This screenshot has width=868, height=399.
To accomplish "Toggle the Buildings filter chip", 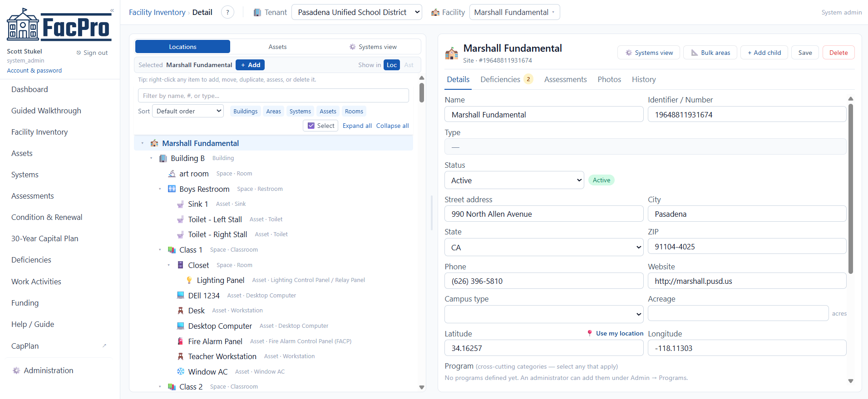I will pos(245,111).
